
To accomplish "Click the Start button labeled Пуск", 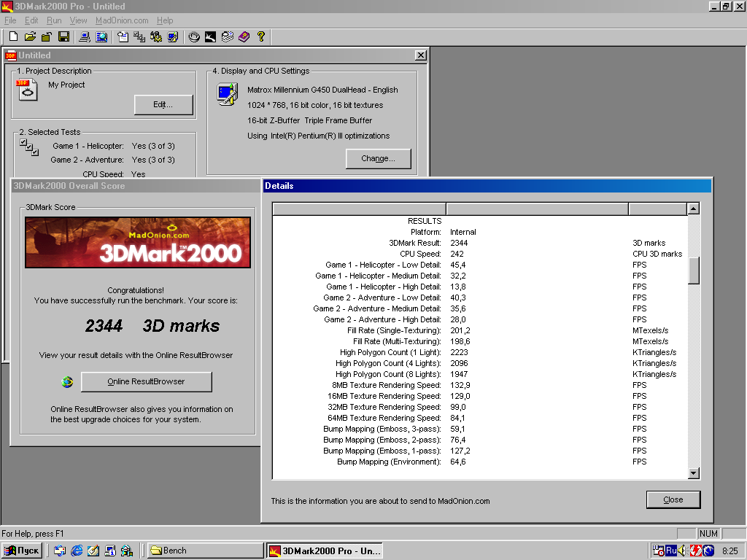I will coord(23,551).
